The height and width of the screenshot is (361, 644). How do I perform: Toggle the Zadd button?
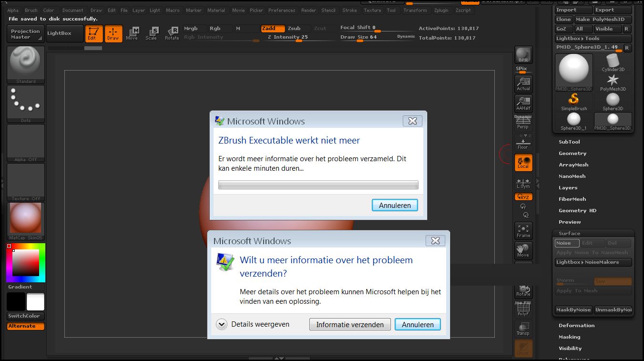[x=273, y=29]
